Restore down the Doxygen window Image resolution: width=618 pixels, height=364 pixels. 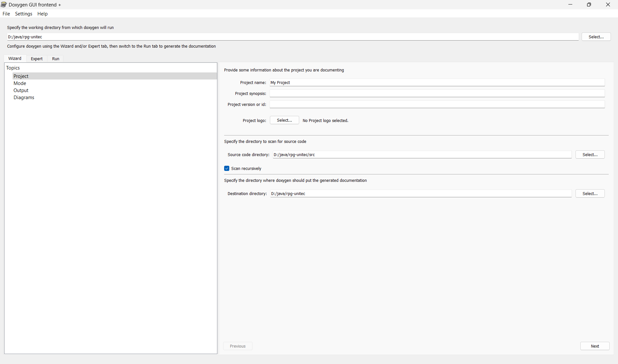[589, 5]
